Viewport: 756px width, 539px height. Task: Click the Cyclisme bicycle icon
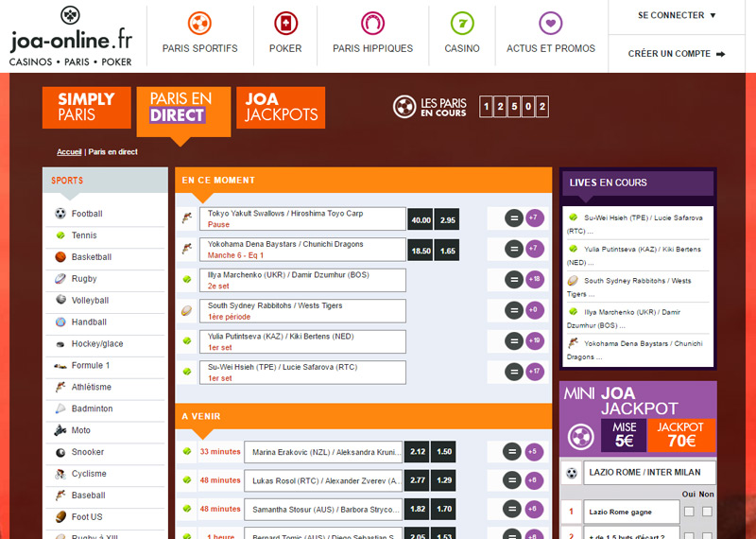(x=60, y=474)
